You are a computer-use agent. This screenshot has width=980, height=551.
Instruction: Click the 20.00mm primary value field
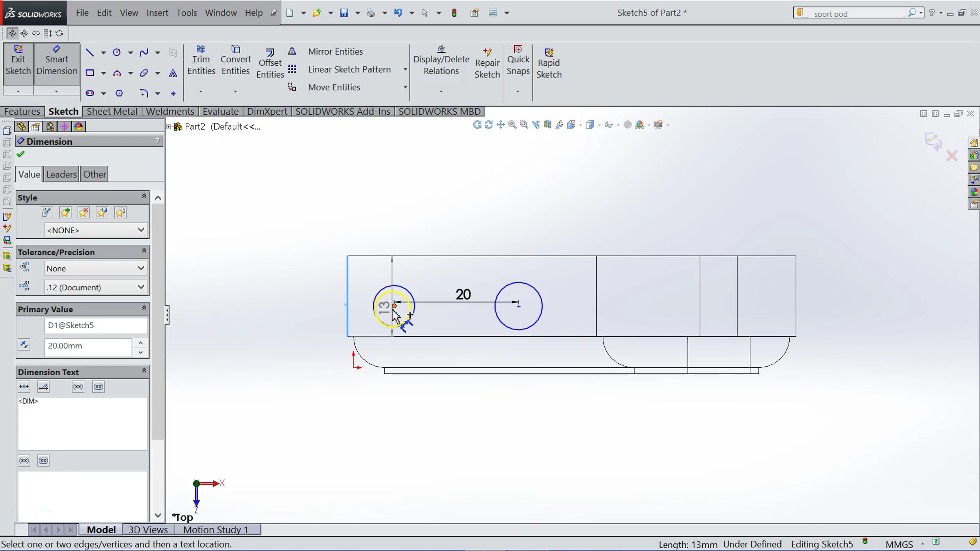point(88,346)
